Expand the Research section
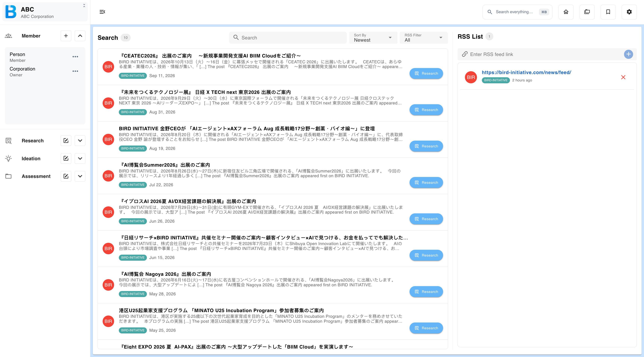The width and height of the screenshot is (644, 357). coord(80,141)
